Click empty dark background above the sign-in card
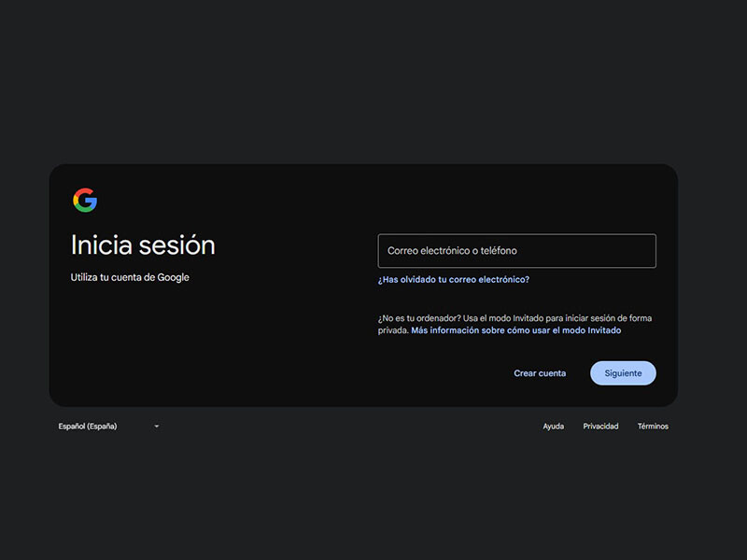The image size is (747, 560). pos(373,81)
